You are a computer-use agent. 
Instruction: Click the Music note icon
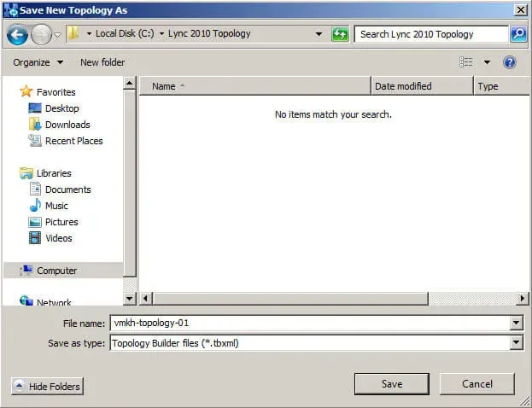tap(35, 205)
